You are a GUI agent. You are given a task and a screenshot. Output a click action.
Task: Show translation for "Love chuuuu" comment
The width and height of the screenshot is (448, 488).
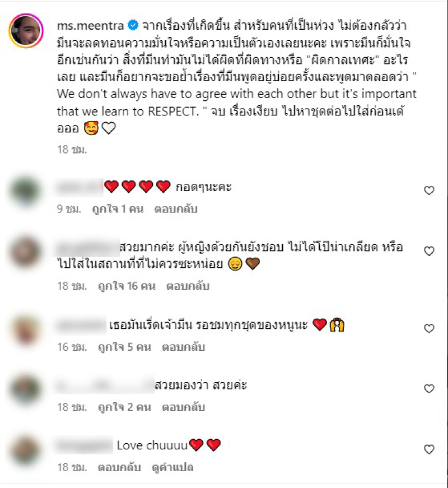(x=172, y=467)
